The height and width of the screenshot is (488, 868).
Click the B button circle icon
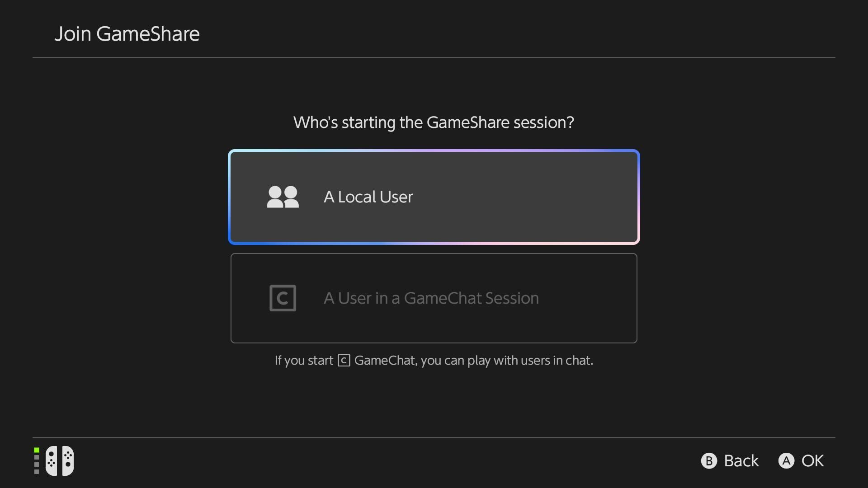click(x=709, y=461)
